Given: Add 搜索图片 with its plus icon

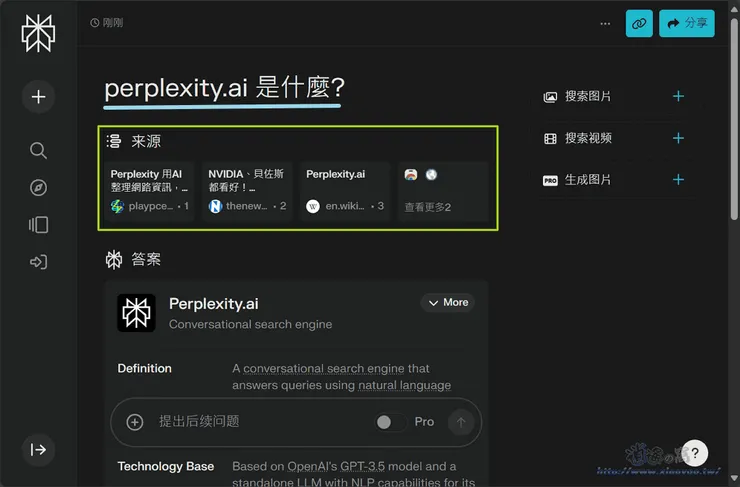Looking at the screenshot, I should (x=678, y=96).
